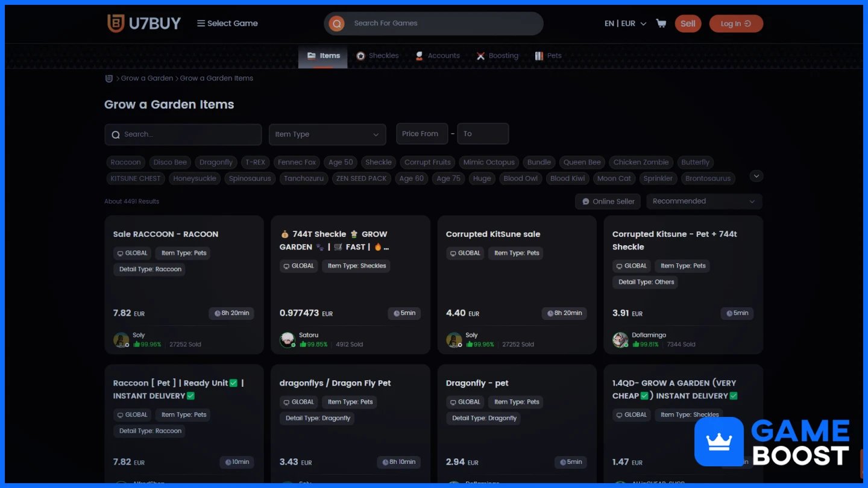Click the GameBoost crown logo
This screenshot has height=488, width=868.
[719, 442]
